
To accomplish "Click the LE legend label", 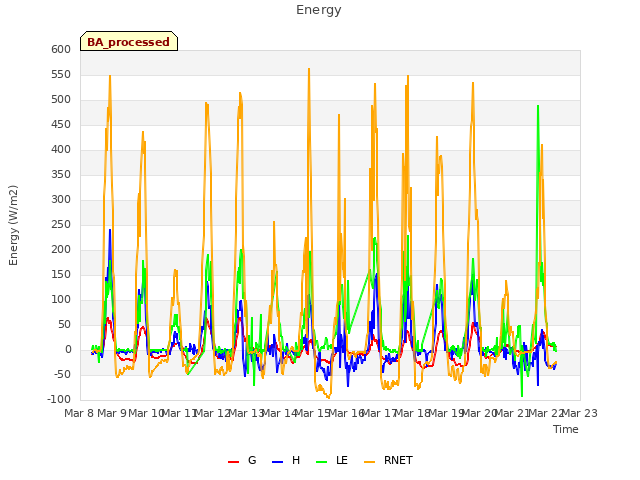I will pyautogui.click(x=342, y=460).
